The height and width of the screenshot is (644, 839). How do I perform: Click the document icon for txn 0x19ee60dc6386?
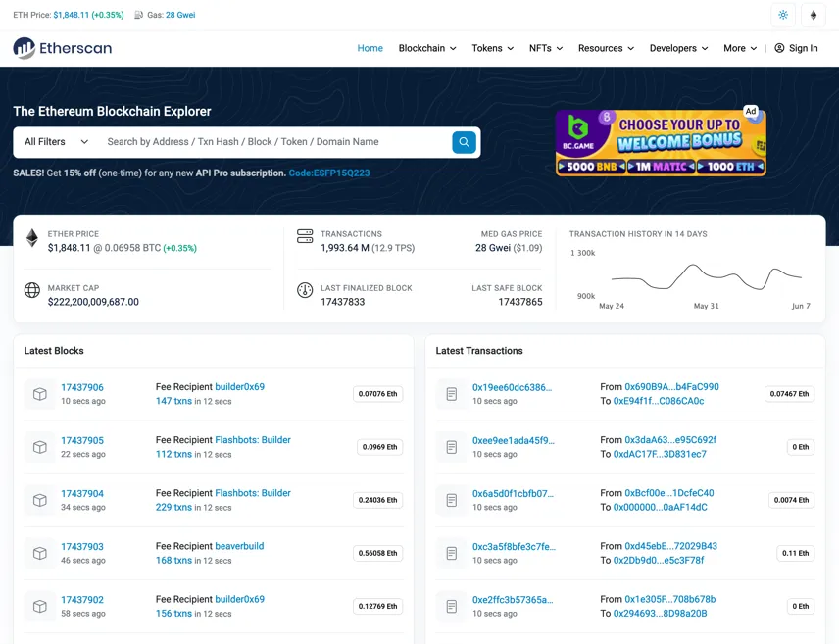coord(452,394)
